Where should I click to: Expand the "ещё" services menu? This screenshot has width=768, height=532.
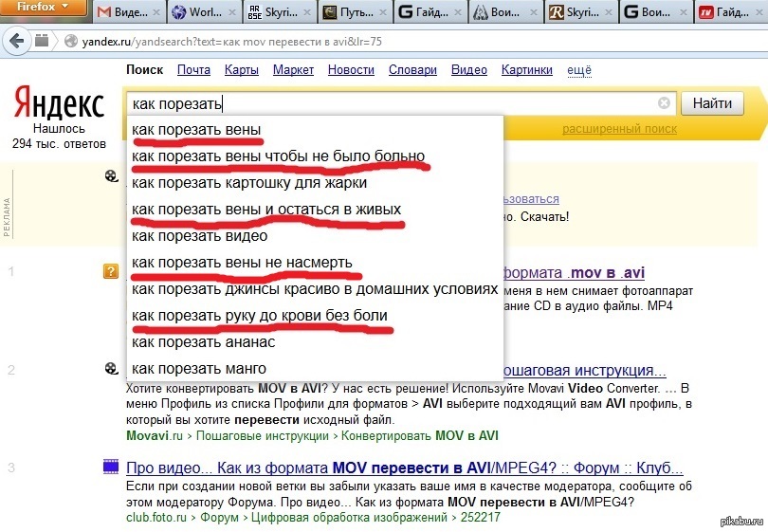[579, 70]
